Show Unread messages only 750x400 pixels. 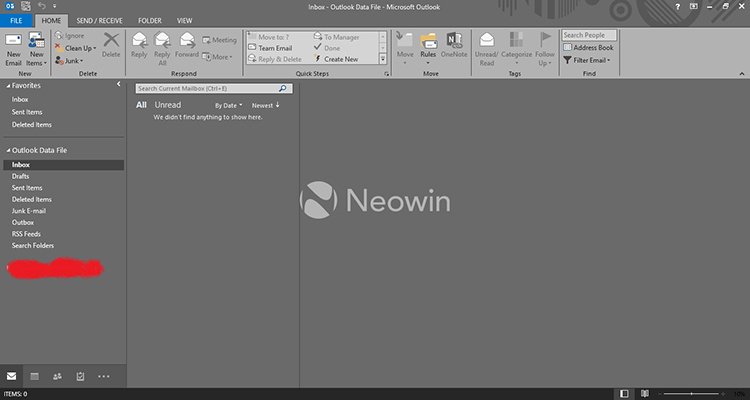click(168, 105)
